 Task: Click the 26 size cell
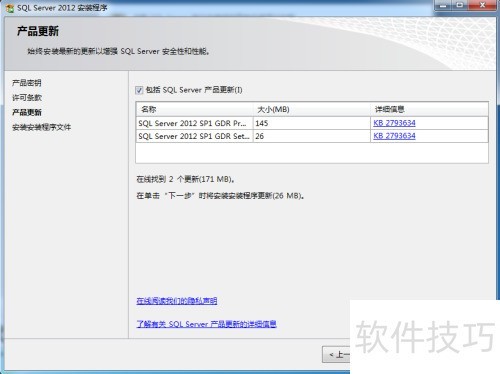pos(312,136)
